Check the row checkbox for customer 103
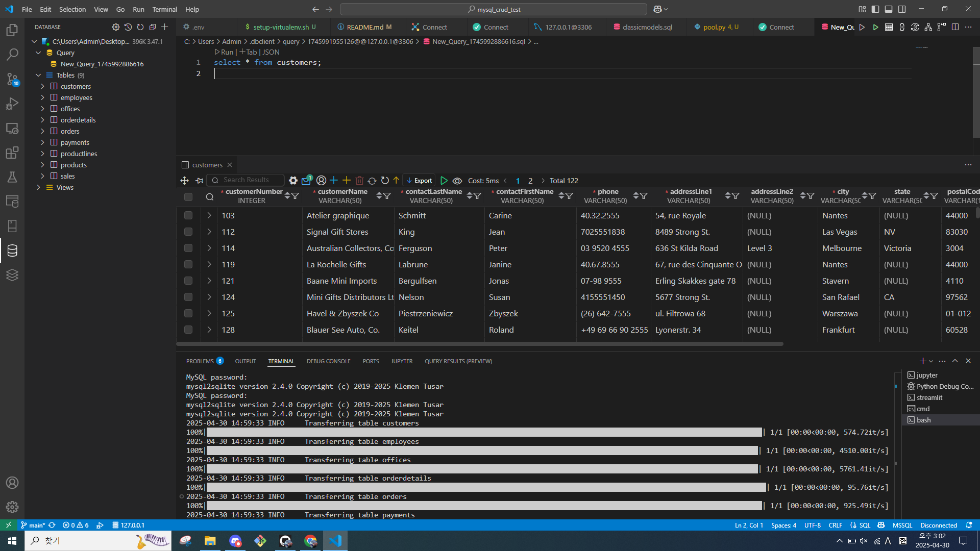The width and height of the screenshot is (980, 551). click(x=188, y=215)
